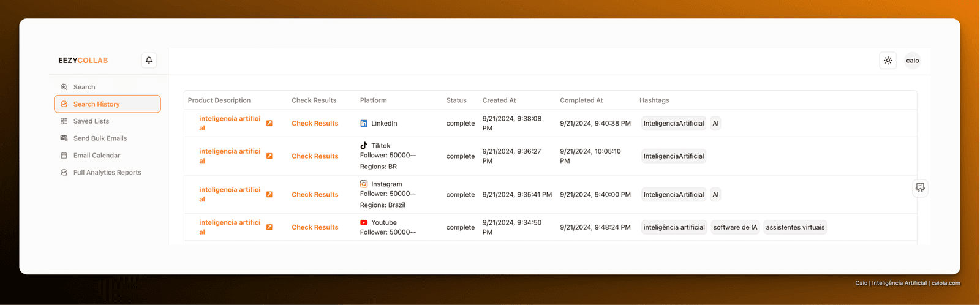Check Results for the Tiktok search
This screenshot has width=980, height=305.
[315, 156]
